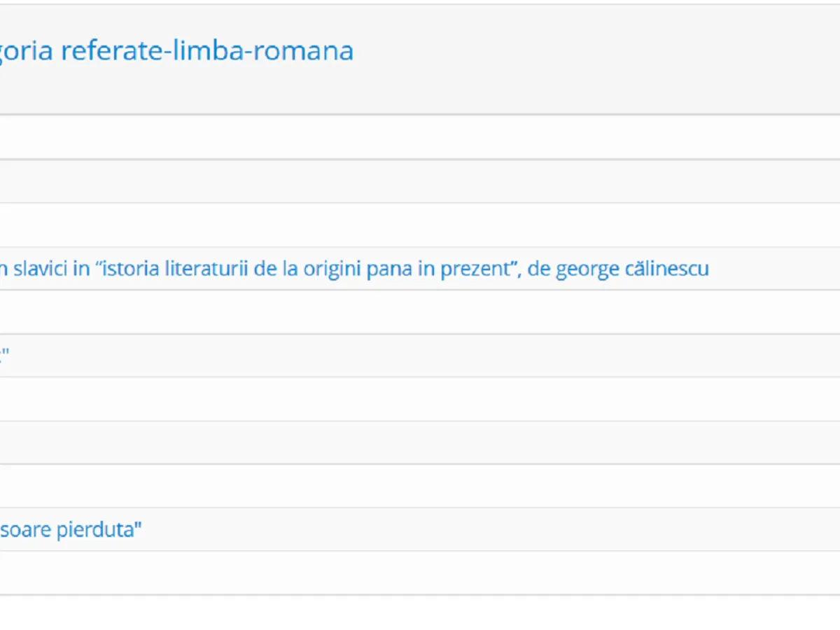Click blank space in the lone quote-mark row
Viewport: 840px width, 630px height.
420,356
